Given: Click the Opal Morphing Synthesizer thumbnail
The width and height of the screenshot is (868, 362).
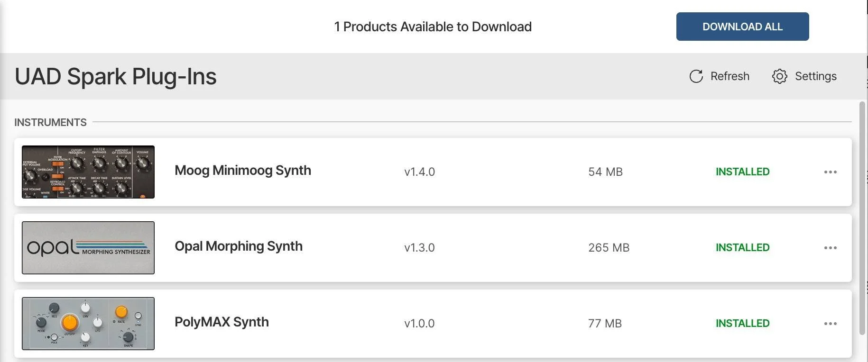Looking at the screenshot, I should [88, 248].
